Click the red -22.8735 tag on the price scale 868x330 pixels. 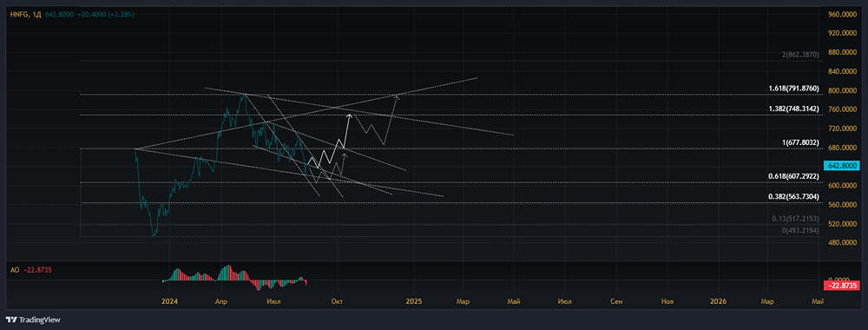point(841,286)
